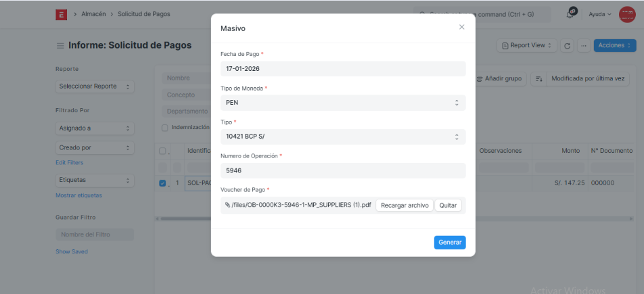Toggle the select-all rows header checkbox

pos(162,151)
